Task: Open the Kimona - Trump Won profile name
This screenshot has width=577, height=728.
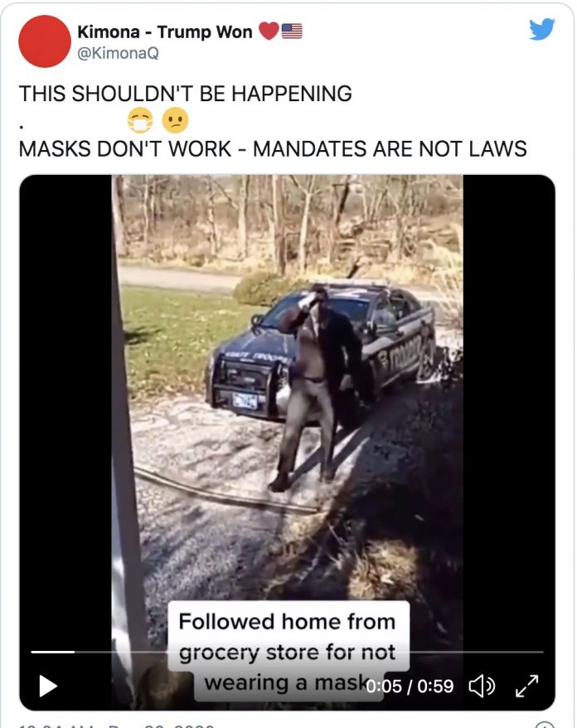Action: pos(164,32)
